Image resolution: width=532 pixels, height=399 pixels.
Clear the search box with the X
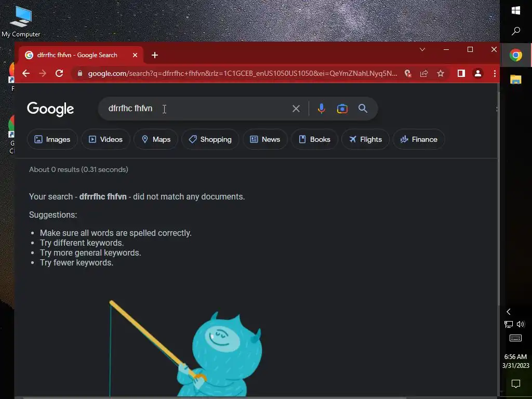point(296,109)
